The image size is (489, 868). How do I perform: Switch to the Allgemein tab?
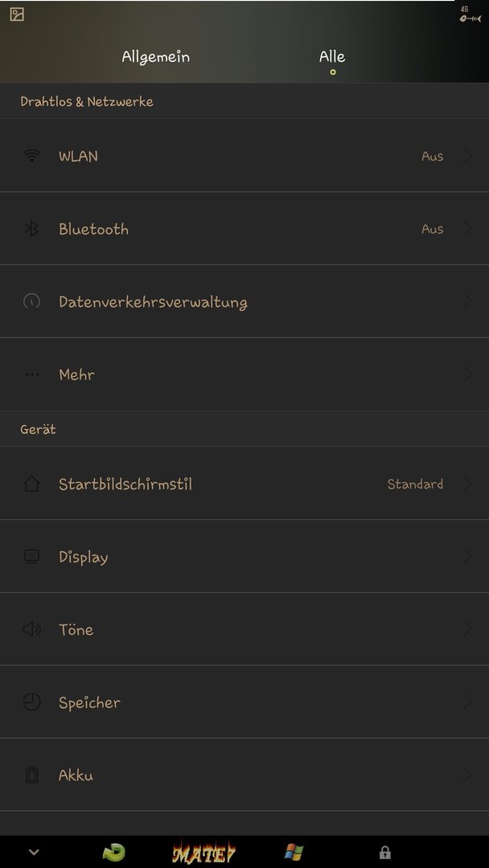[155, 57]
